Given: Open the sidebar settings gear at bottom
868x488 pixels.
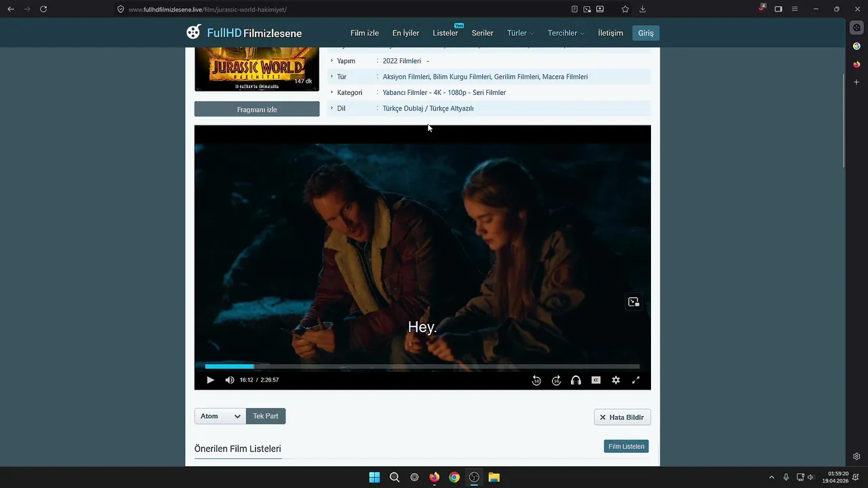Looking at the screenshot, I should (x=856, y=456).
